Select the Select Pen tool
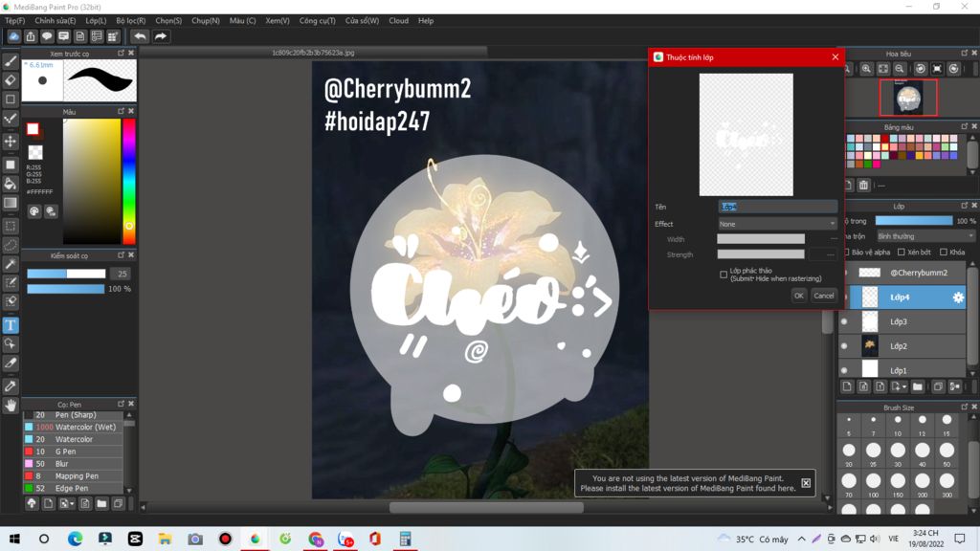980x551 pixels. tap(11, 283)
